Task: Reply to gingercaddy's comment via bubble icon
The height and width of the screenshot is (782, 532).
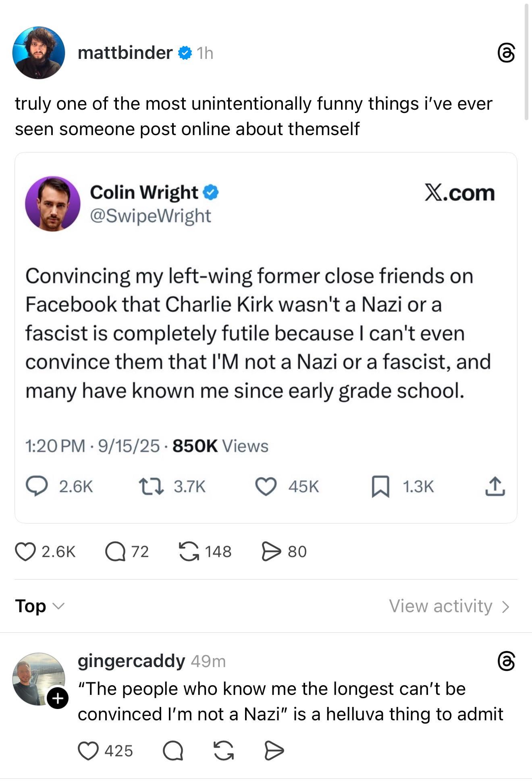Action: click(x=173, y=751)
